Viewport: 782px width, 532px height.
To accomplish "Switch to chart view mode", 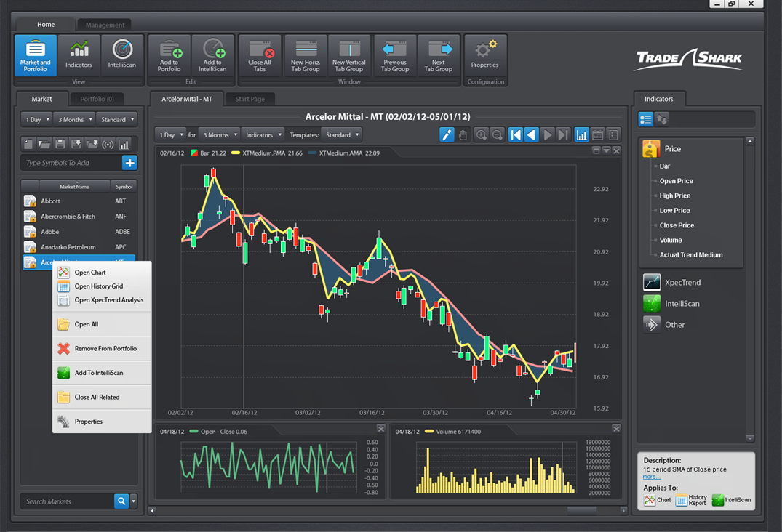I will [581, 135].
